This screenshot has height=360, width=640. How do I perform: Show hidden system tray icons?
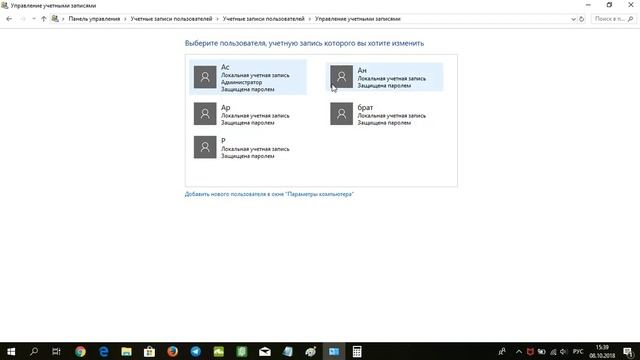coord(519,351)
